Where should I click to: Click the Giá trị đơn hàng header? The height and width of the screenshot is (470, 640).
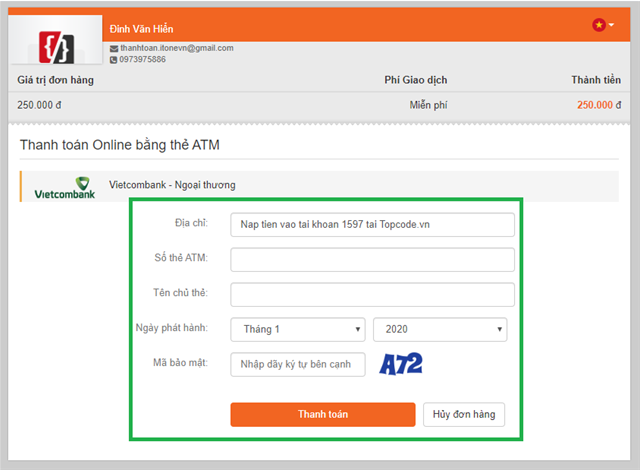click(56, 80)
